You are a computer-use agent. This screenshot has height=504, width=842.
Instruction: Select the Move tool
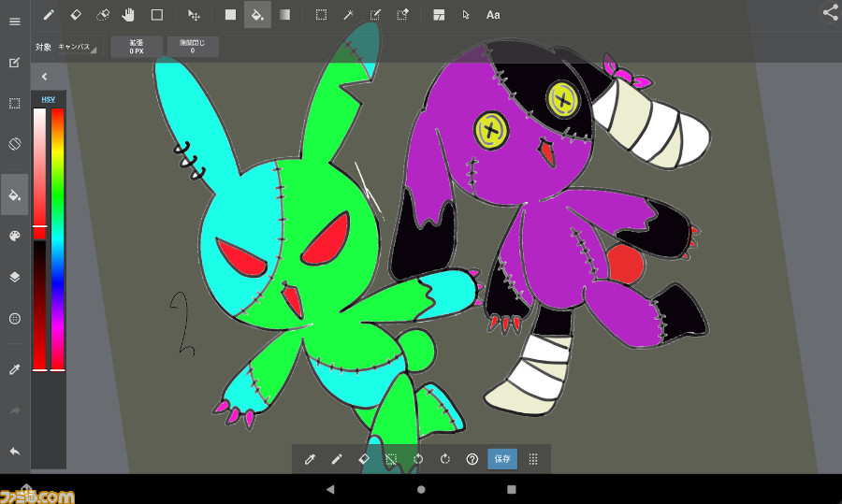[194, 15]
